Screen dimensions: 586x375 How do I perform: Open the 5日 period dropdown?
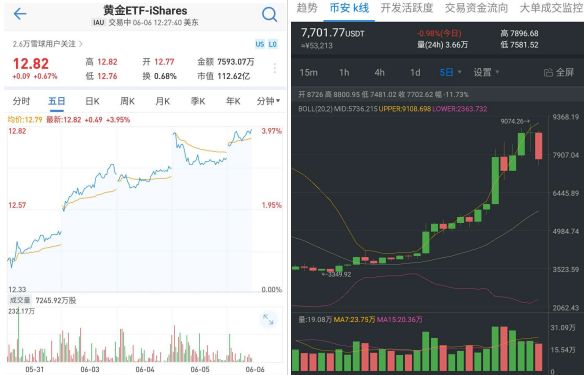tap(450, 72)
